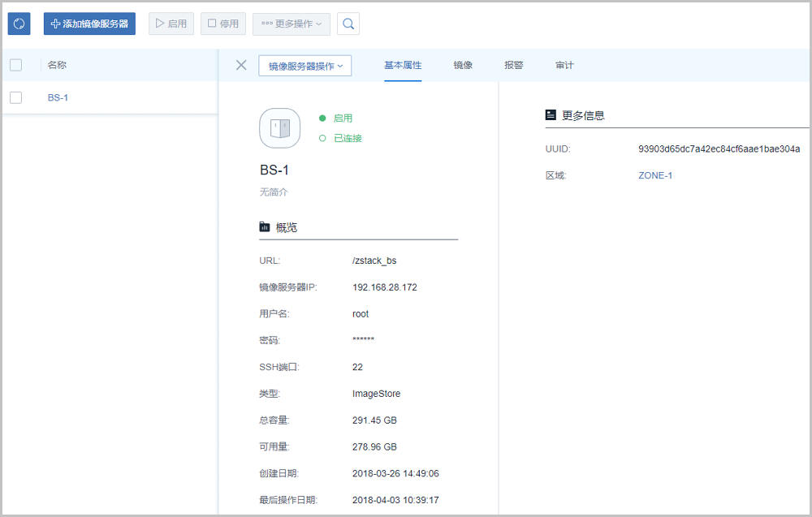Click the 更多信息 section icon

[x=551, y=115]
